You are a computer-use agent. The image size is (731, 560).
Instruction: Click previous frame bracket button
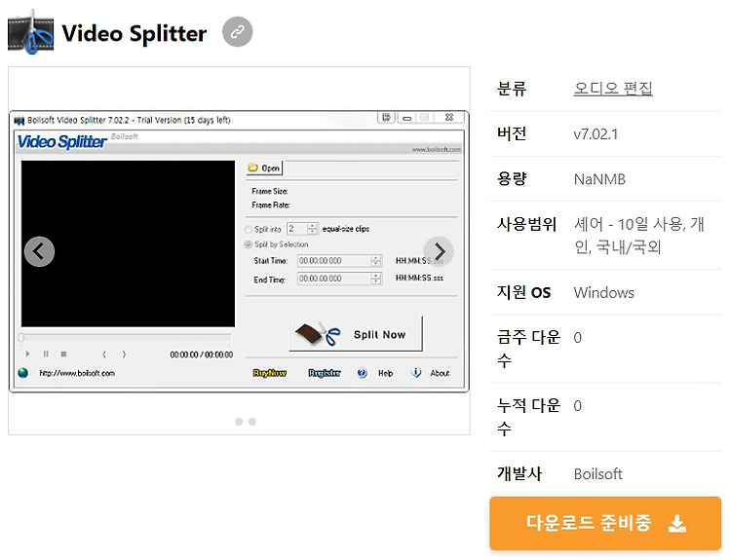tap(104, 355)
